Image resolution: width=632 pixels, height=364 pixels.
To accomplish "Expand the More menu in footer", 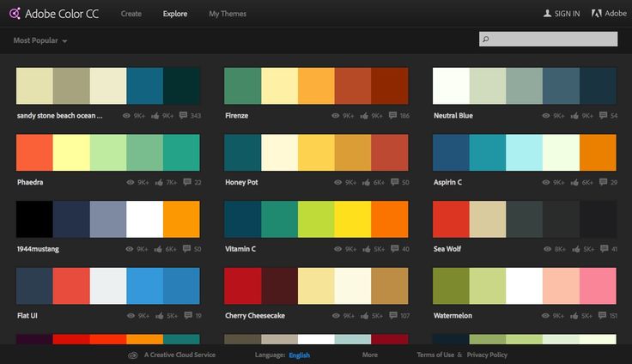I will click(369, 355).
